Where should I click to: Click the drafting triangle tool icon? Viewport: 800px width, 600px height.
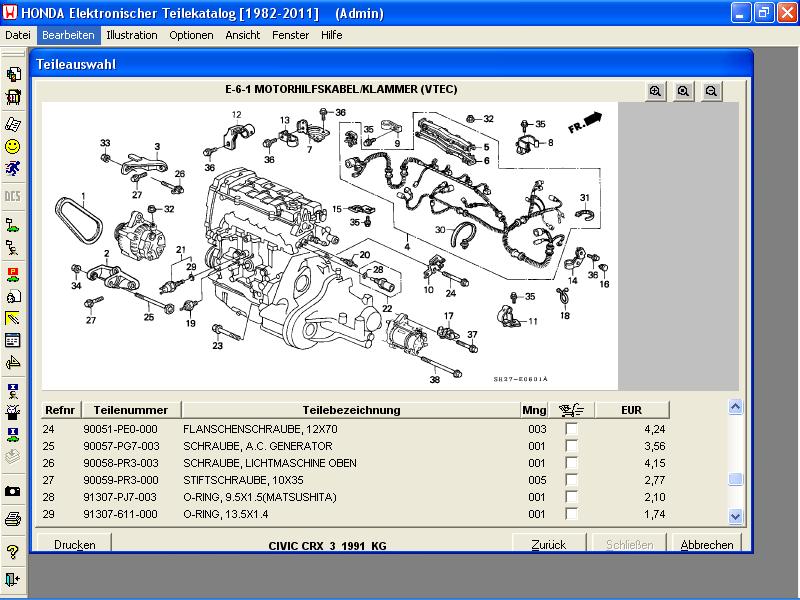tap(13, 362)
